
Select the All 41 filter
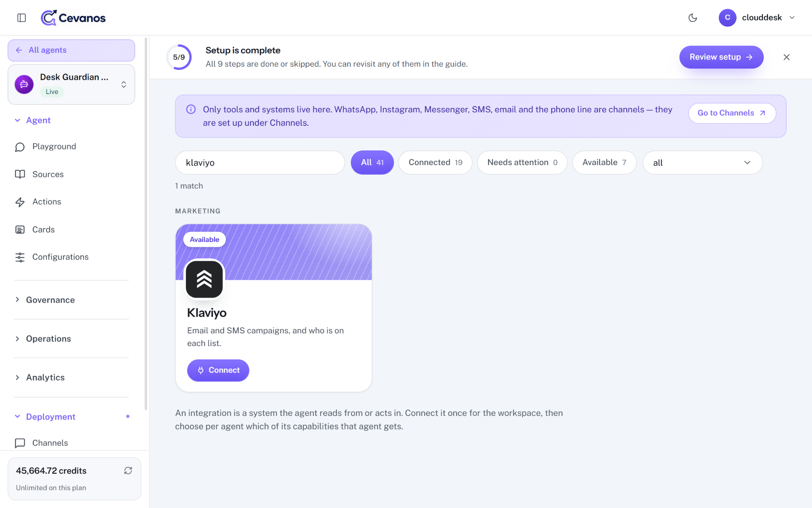372,163
